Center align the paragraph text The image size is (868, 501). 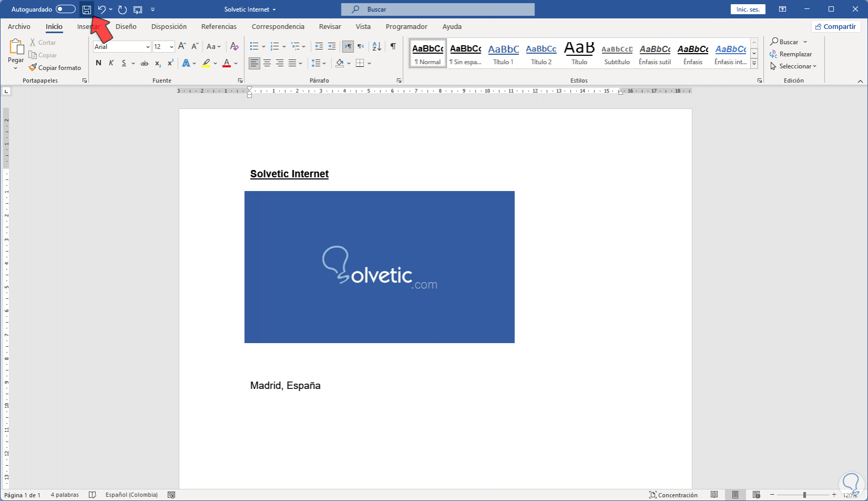click(x=267, y=63)
